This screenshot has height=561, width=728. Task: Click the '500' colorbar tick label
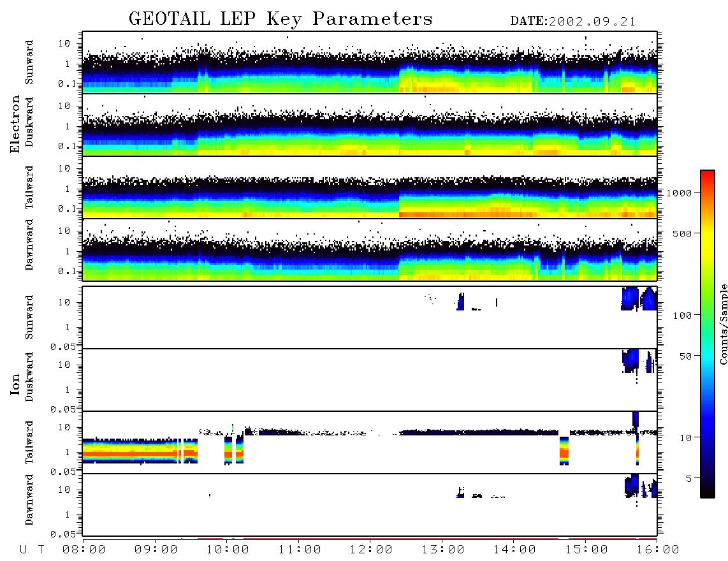[x=682, y=233]
